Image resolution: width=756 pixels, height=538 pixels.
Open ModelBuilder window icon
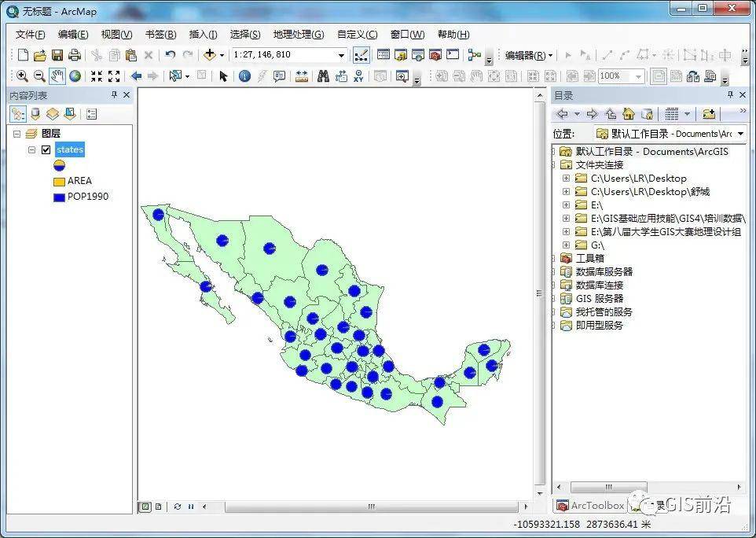tap(475, 55)
